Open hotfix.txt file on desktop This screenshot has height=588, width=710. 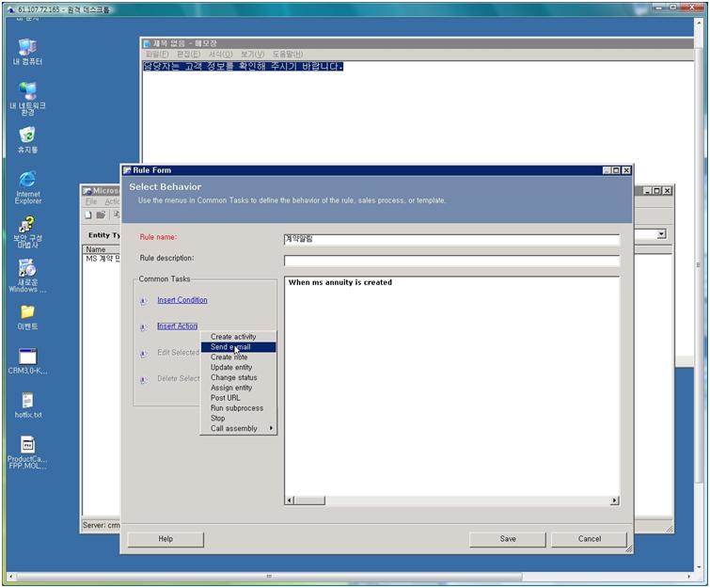[27, 405]
